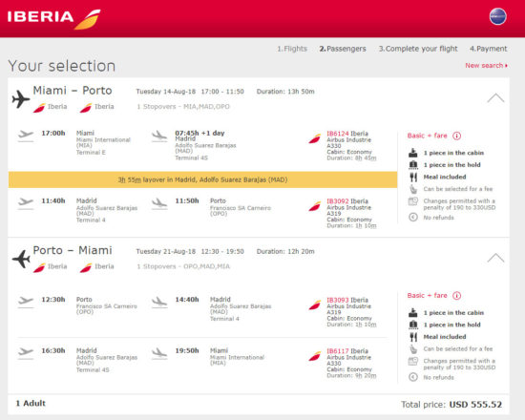
Task: Click the Iberia logo beside flight IB6124
Action: pos(315,138)
